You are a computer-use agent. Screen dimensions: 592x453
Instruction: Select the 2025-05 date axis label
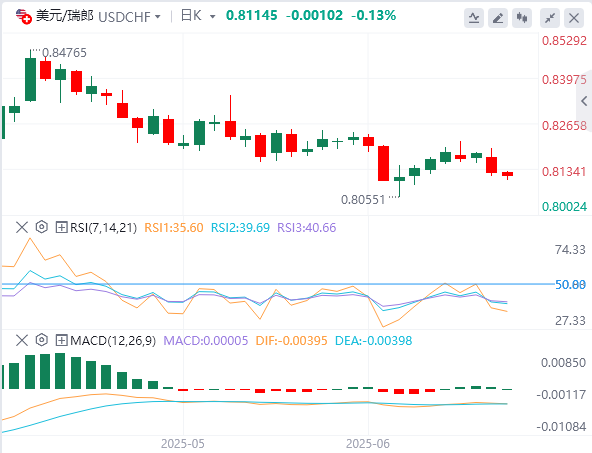tap(183, 444)
